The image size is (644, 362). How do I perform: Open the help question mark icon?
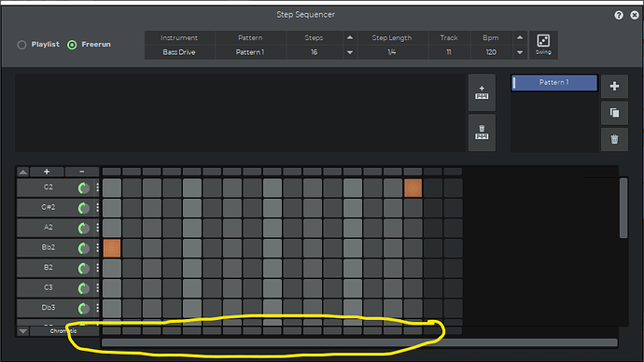click(x=619, y=15)
